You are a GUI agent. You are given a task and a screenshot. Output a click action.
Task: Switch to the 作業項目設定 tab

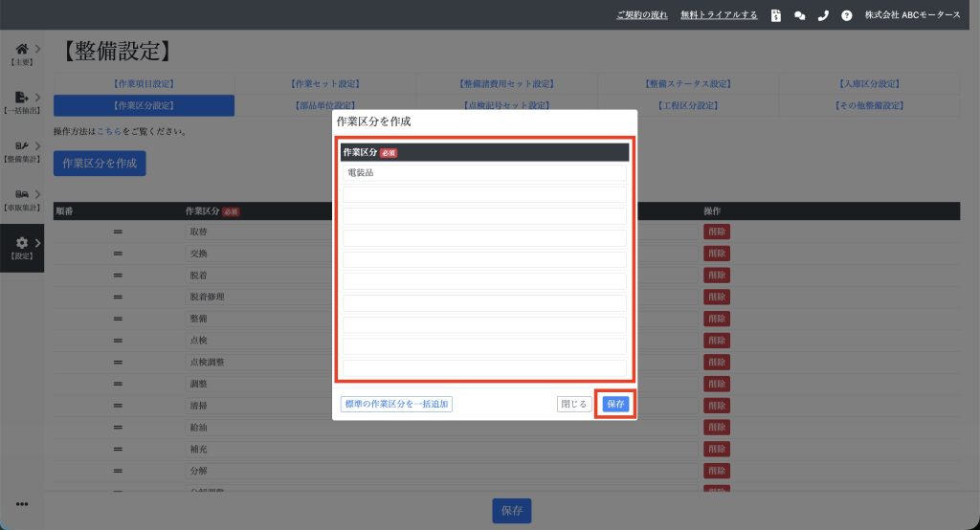tap(144, 84)
